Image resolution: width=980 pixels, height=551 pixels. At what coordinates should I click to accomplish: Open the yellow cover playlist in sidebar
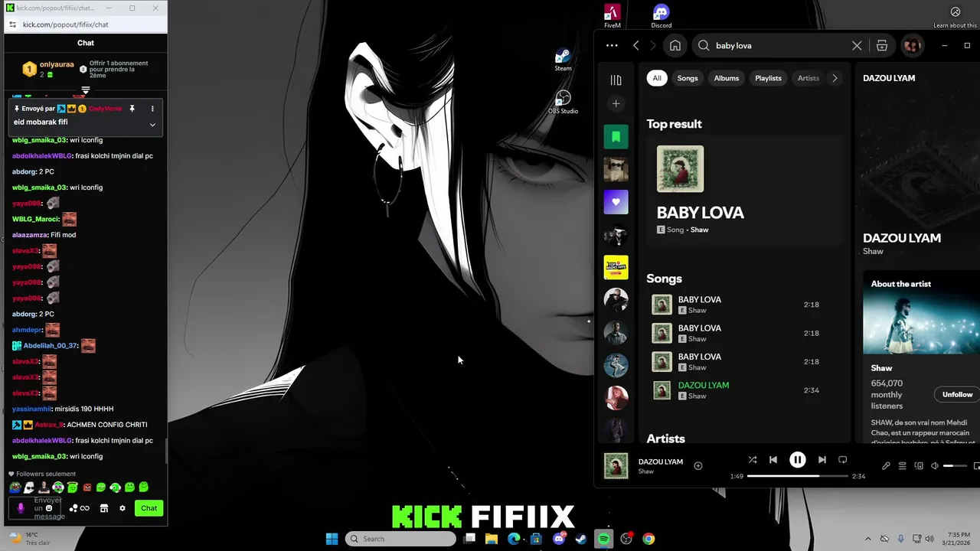(616, 267)
